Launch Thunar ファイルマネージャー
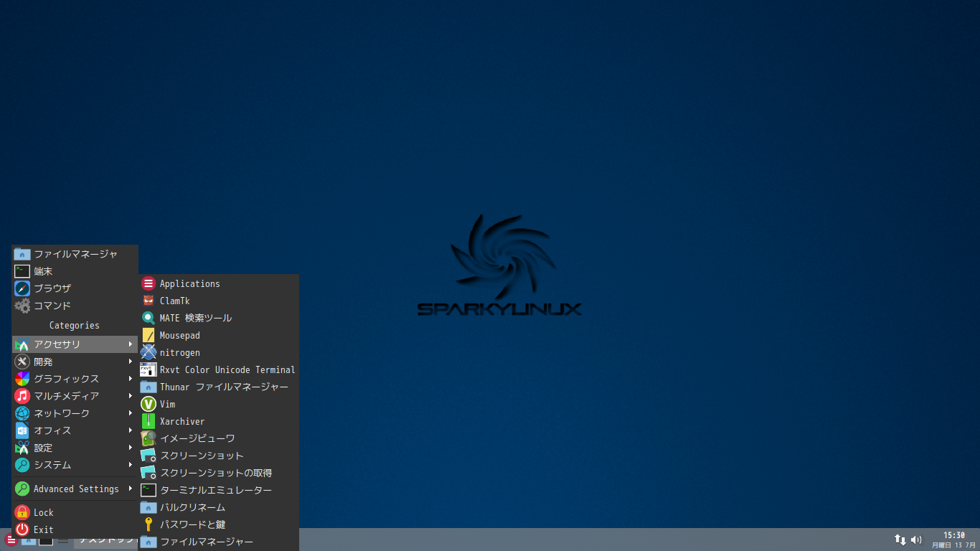Screen dimensions: 980x551 [219, 387]
